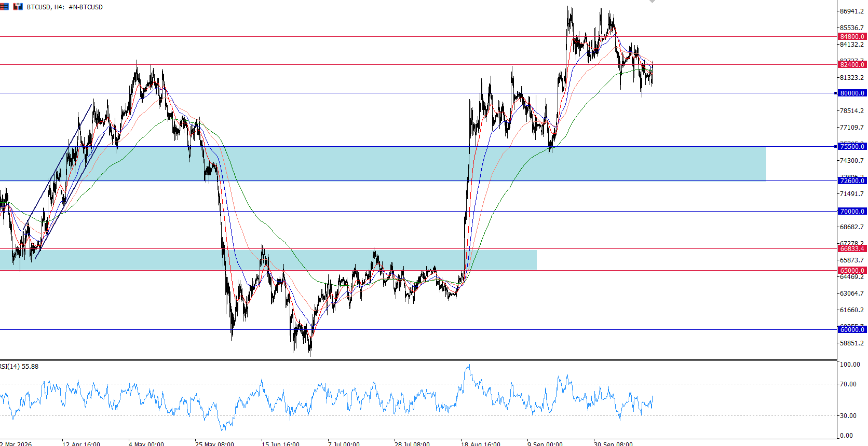Viewport: 868px width, 446px height.
Task: Select the upper light-blue shaded zone rectangle
Action: (x=383, y=164)
